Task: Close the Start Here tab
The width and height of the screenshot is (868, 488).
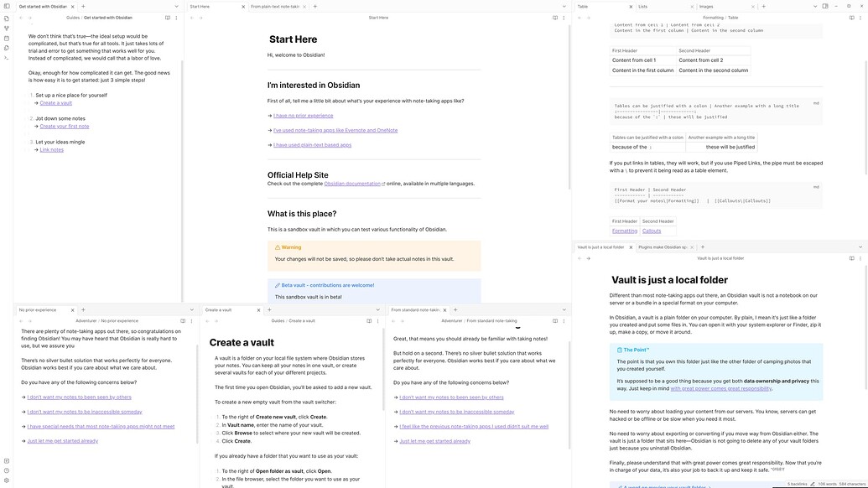Action: pos(243,7)
